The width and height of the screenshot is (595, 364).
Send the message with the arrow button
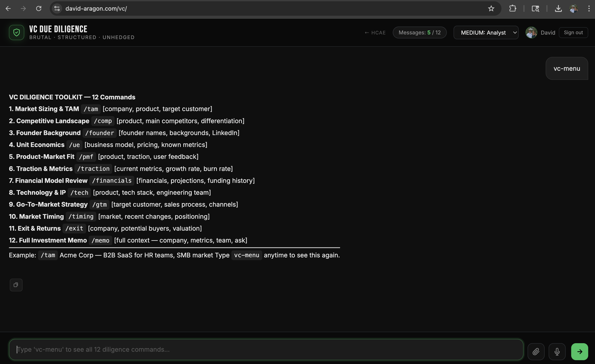pos(580,351)
